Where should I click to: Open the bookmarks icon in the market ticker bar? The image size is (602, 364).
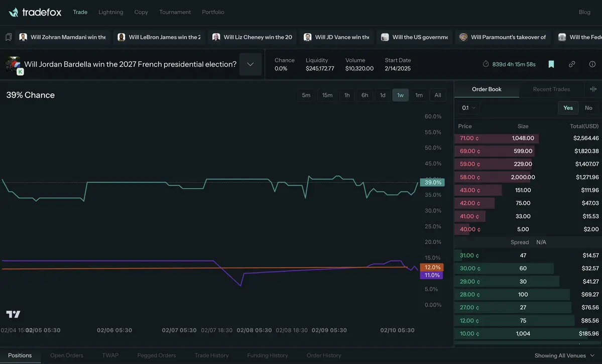pos(9,37)
